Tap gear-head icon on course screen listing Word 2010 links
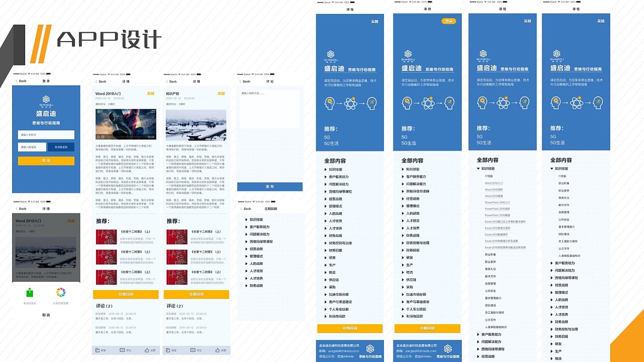This screenshot has width=644, height=362. pyautogui.click(x=481, y=104)
